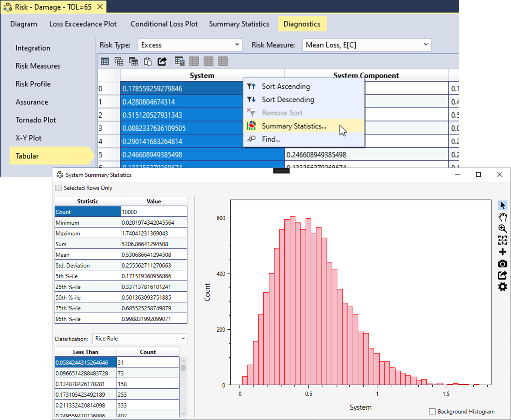Select Tabular in the left sidebar
The image size is (511, 420).
point(26,156)
